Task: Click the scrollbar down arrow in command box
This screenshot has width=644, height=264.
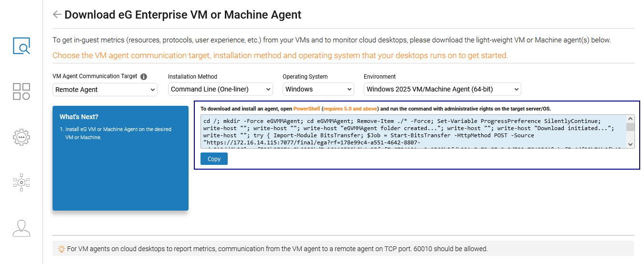Action: [x=631, y=144]
